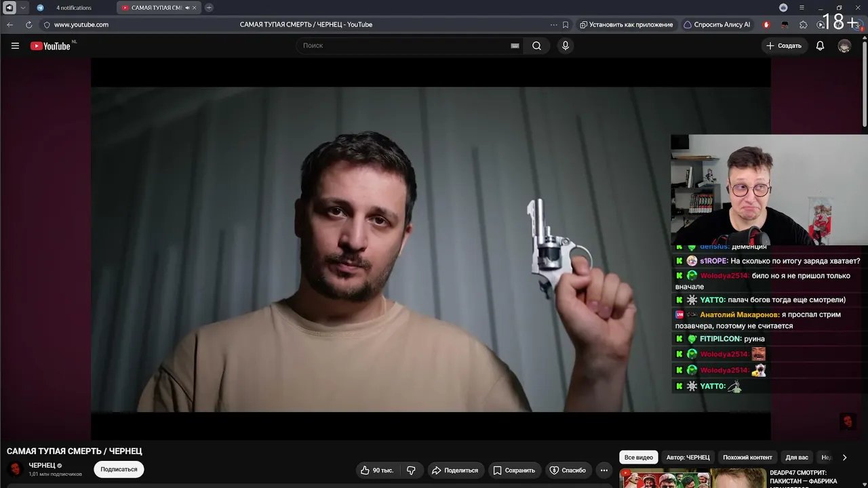
Task: Click 1,01 млн подписчиков subscriber count
Action: 56,474
